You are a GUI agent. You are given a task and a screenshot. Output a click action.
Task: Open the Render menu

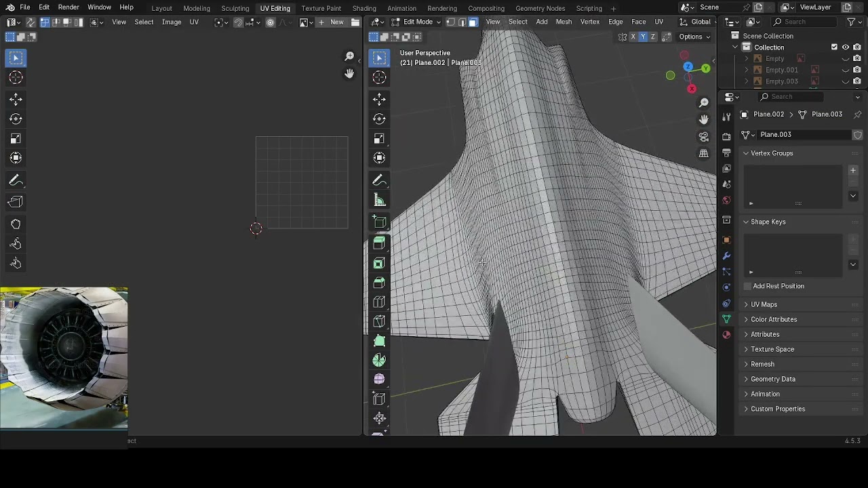[68, 7]
